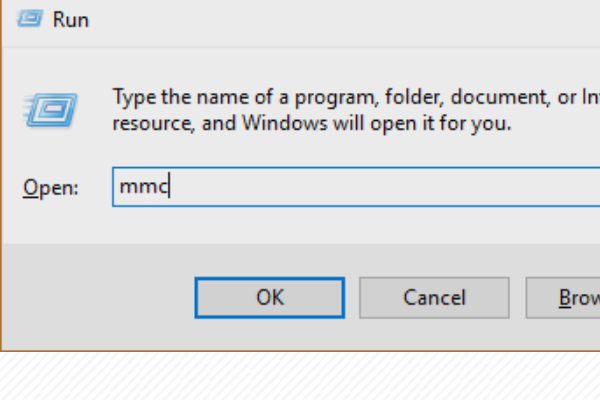Click the word "resource" in the description

pos(153,124)
